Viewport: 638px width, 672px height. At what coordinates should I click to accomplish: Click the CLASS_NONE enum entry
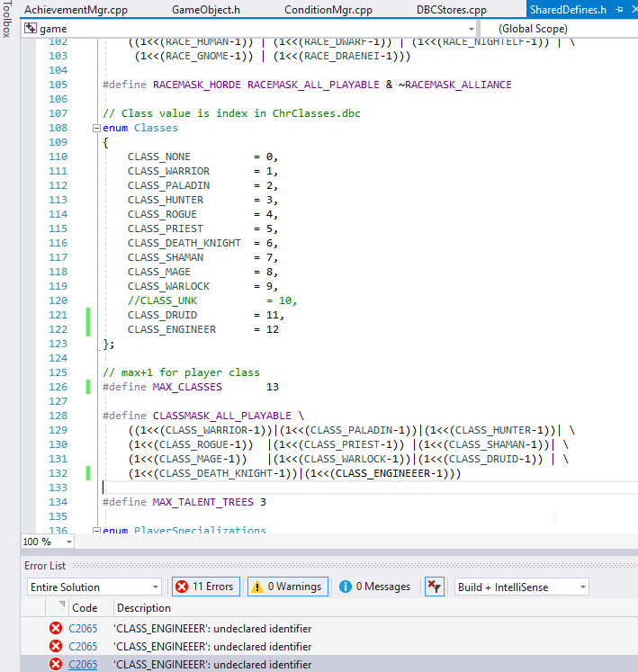(x=159, y=157)
